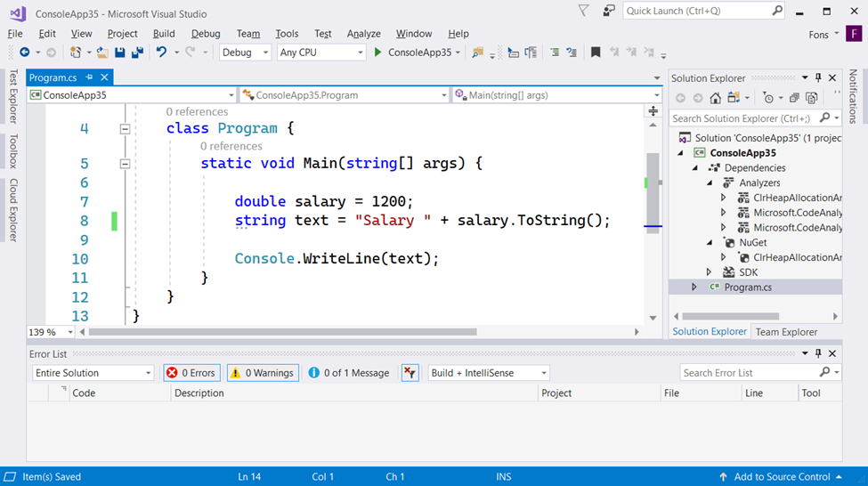Toggle the 0 of 1 Message filter
Image resolution: width=868 pixels, height=486 pixels.
coord(349,373)
